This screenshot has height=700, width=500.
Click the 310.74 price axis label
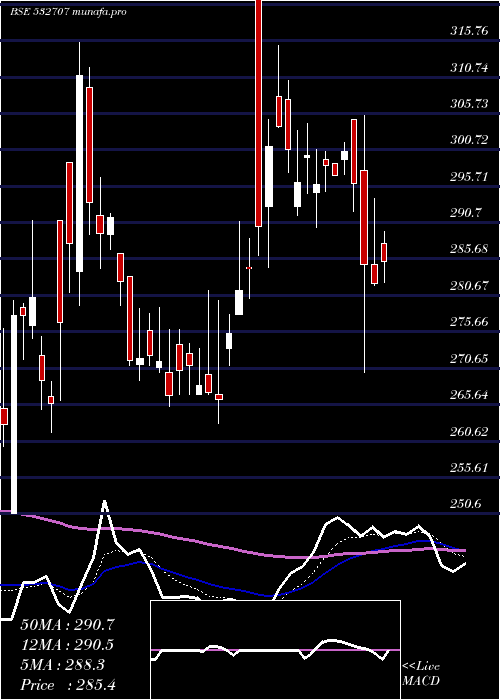(468, 68)
